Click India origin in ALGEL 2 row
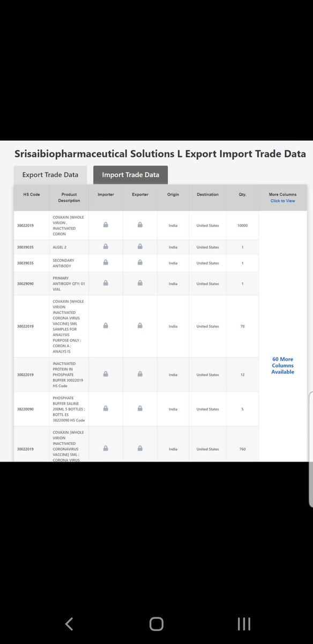 coord(173,247)
